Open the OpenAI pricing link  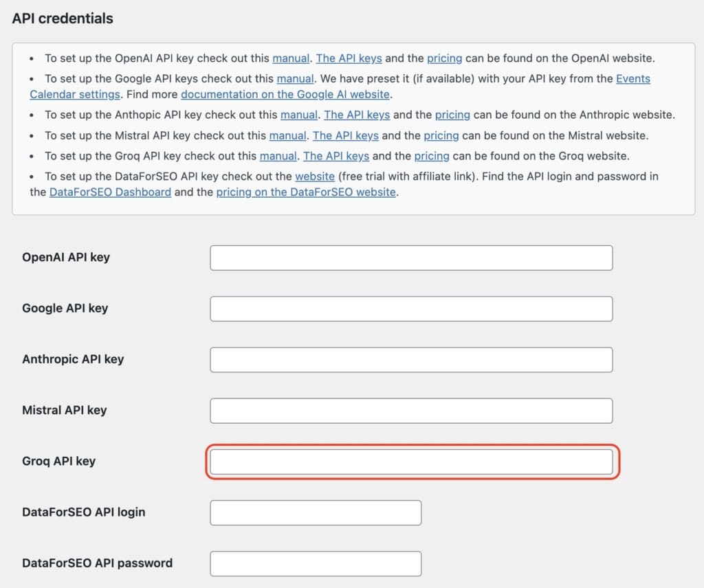pyautogui.click(x=445, y=58)
